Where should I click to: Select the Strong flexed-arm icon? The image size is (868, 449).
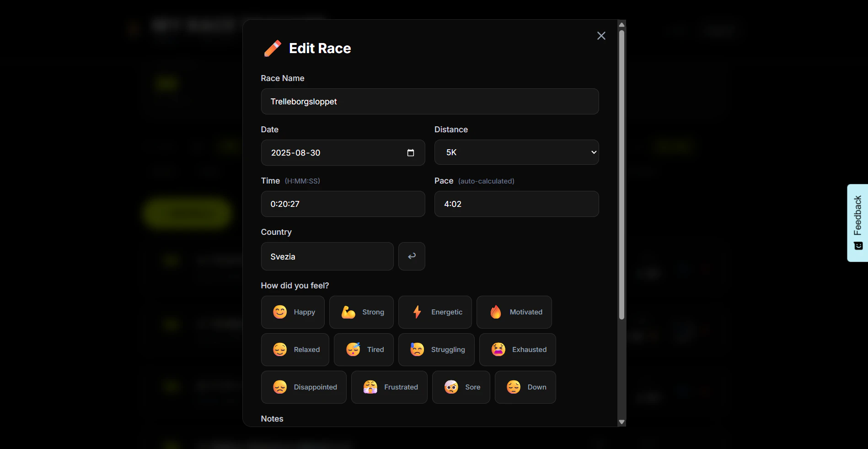tap(348, 312)
